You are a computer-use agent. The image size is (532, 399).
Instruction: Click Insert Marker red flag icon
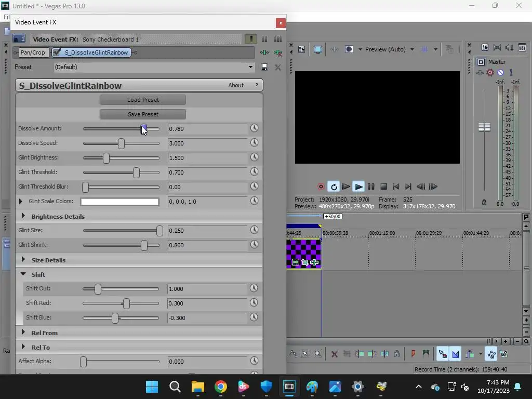pyautogui.click(x=413, y=354)
